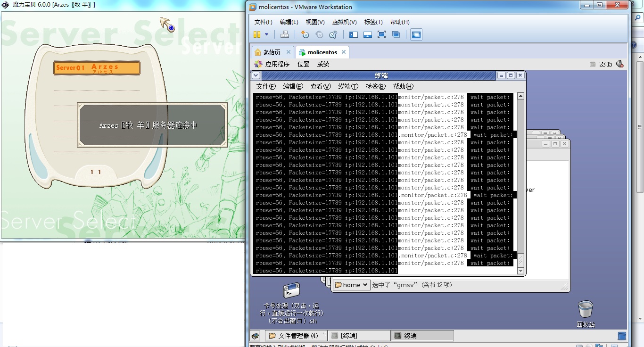The width and height of the screenshot is (644, 347).
Task: Click the send Ctrl+Alt+Del toolbar icon
Action: click(x=284, y=34)
